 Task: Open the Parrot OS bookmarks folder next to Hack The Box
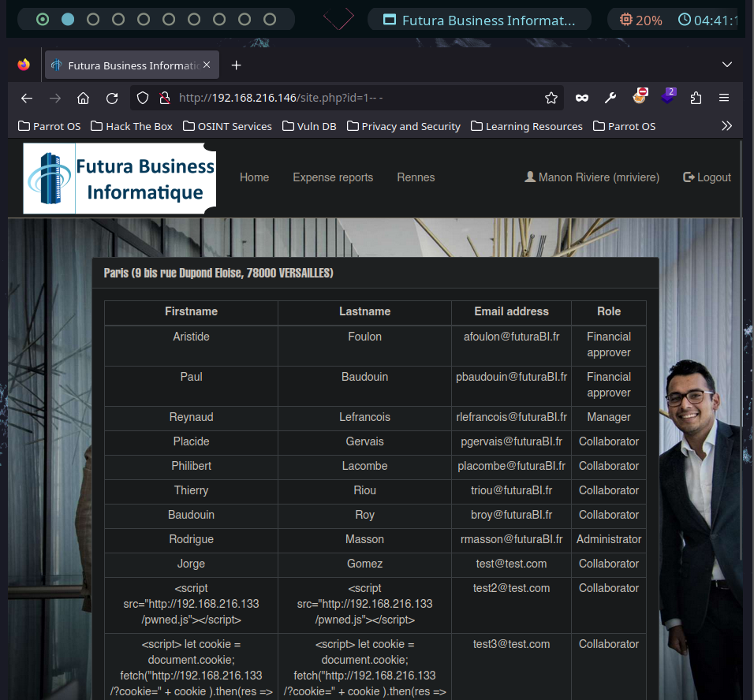[50, 126]
